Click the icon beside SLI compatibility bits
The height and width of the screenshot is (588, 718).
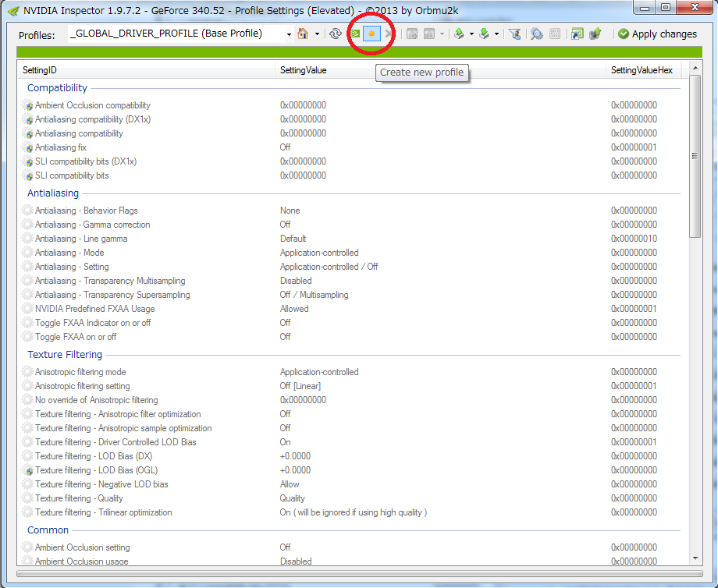[28, 175]
